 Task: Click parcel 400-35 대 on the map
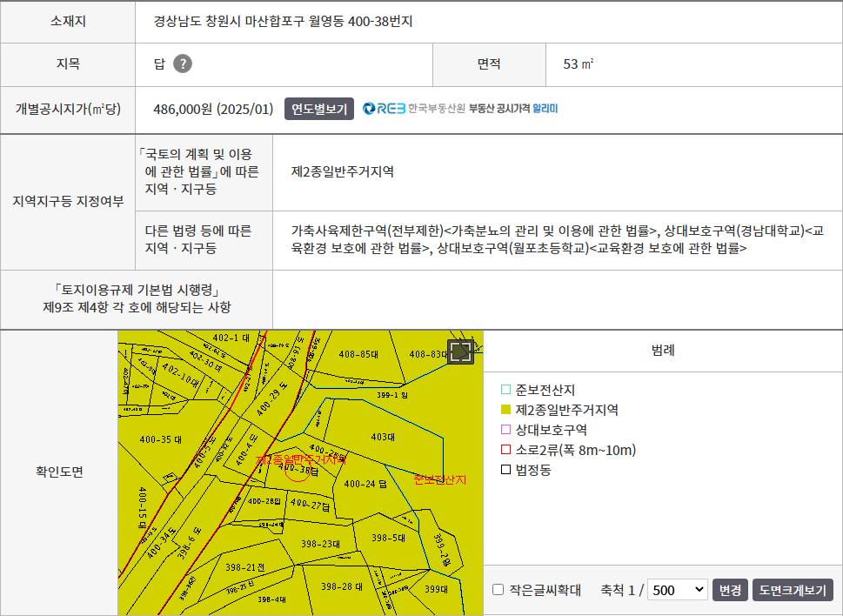click(x=161, y=439)
